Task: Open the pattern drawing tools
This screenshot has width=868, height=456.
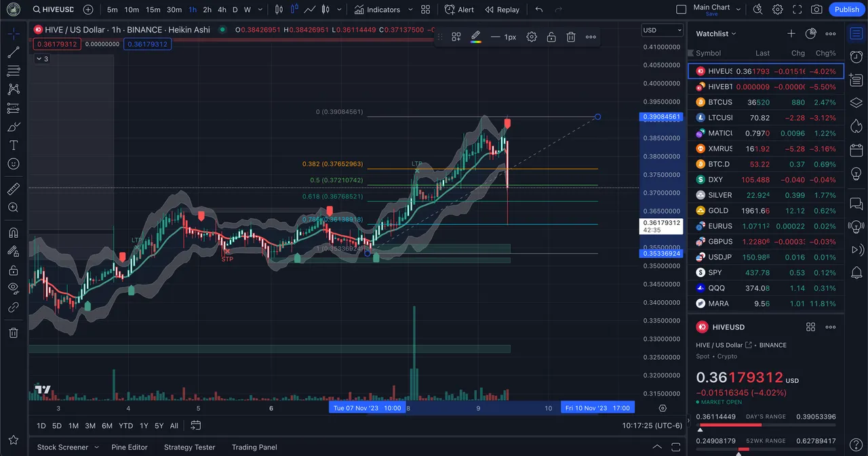Action: click(x=13, y=89)
